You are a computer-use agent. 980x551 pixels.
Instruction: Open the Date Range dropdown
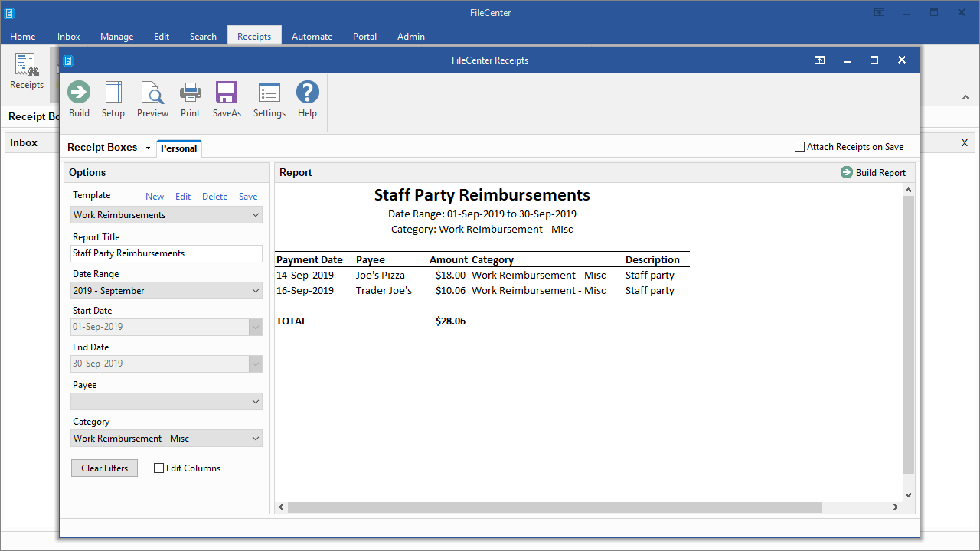click(x=166, y=291)
